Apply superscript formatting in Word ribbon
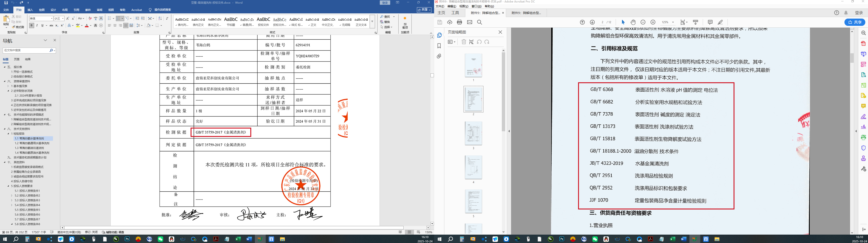 62,25
